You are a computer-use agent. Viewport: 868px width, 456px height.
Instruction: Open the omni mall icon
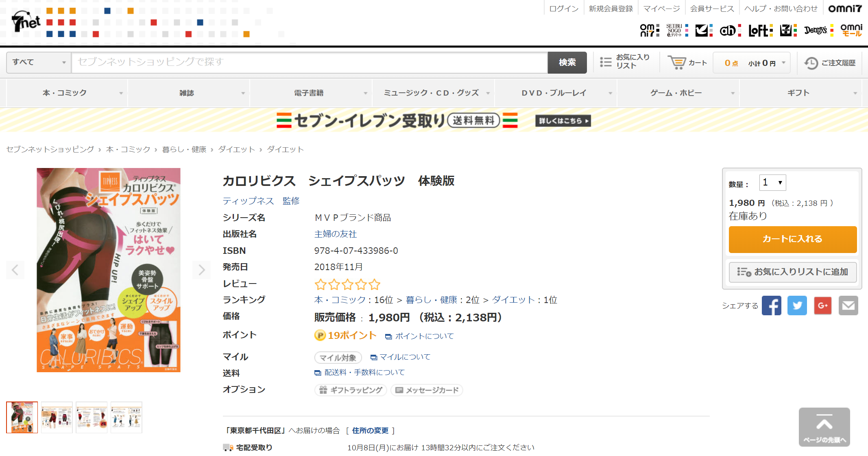pyautogui.click(x=851, y=30)
